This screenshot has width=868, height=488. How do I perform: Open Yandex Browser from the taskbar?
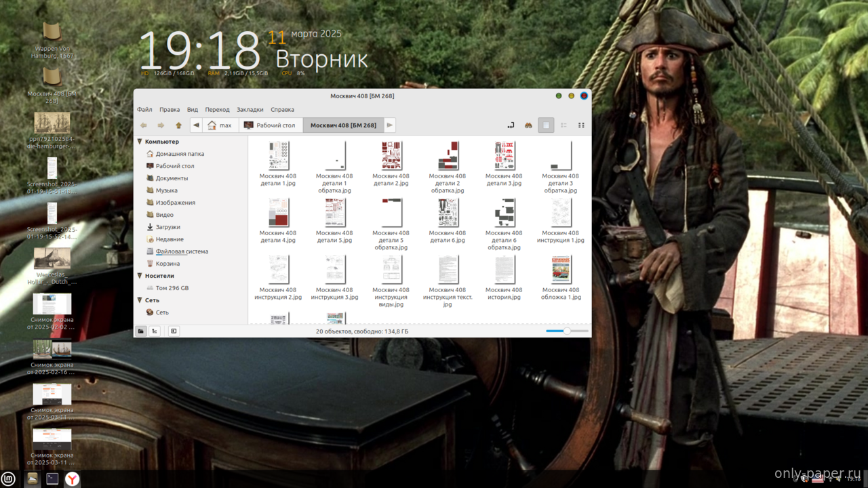pyautogui.click(x=72, y=479)
